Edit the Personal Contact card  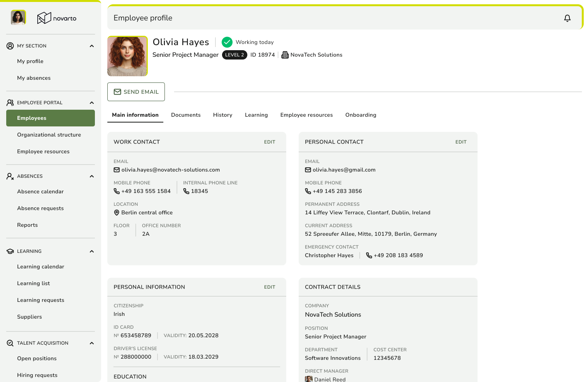(461, 142)
